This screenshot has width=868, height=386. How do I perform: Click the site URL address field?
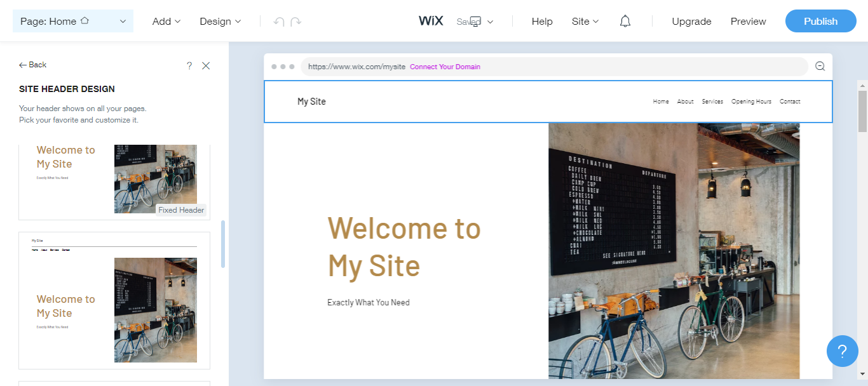coord(554,67)
